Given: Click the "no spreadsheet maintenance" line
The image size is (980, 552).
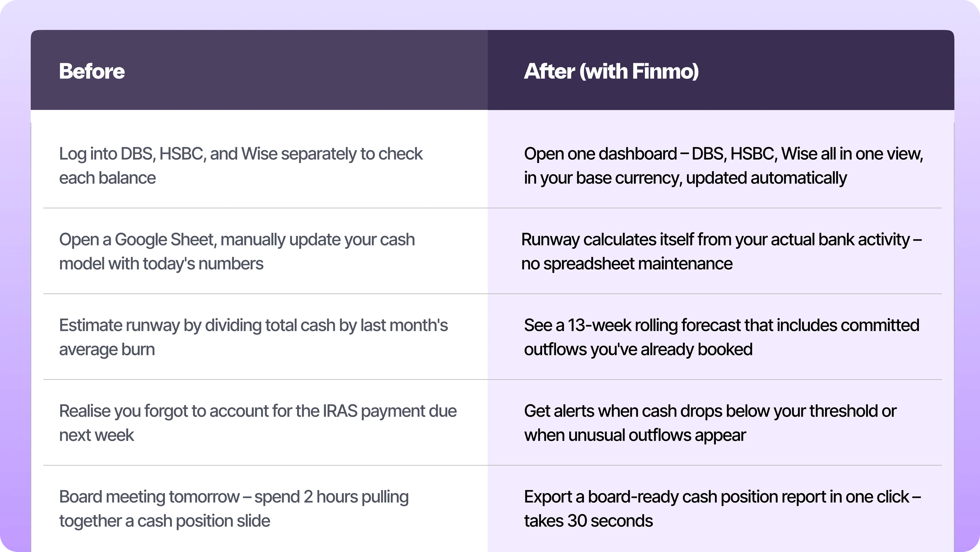Looking at the screenshot, I should pyautogui.click(x=627, y=264).
